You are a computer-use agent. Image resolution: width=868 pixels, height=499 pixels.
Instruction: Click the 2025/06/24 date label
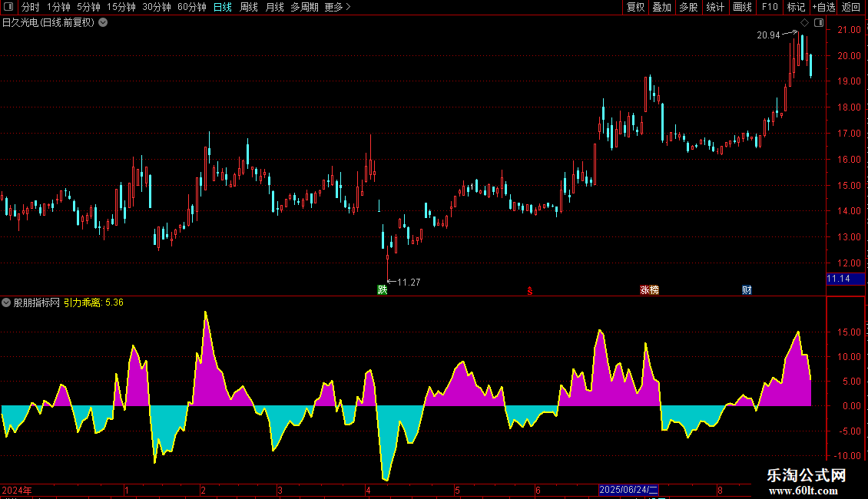pos(628,490)
